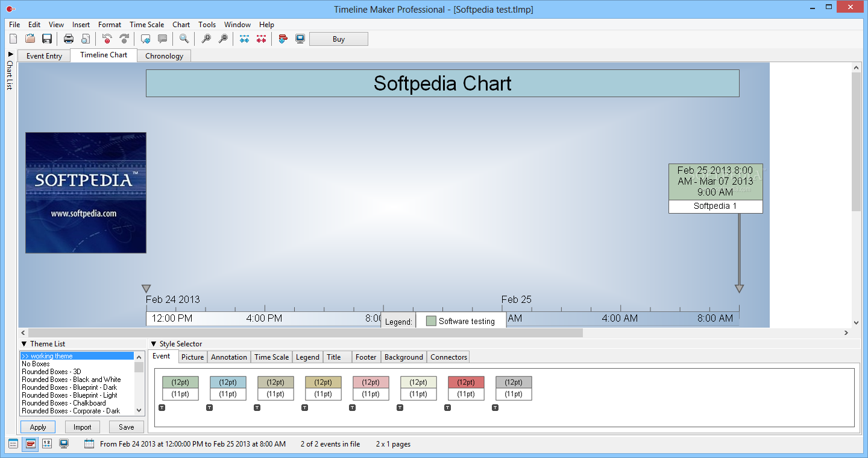
Task: Click the T marker under the green event style
Action: tap(162, 408)
